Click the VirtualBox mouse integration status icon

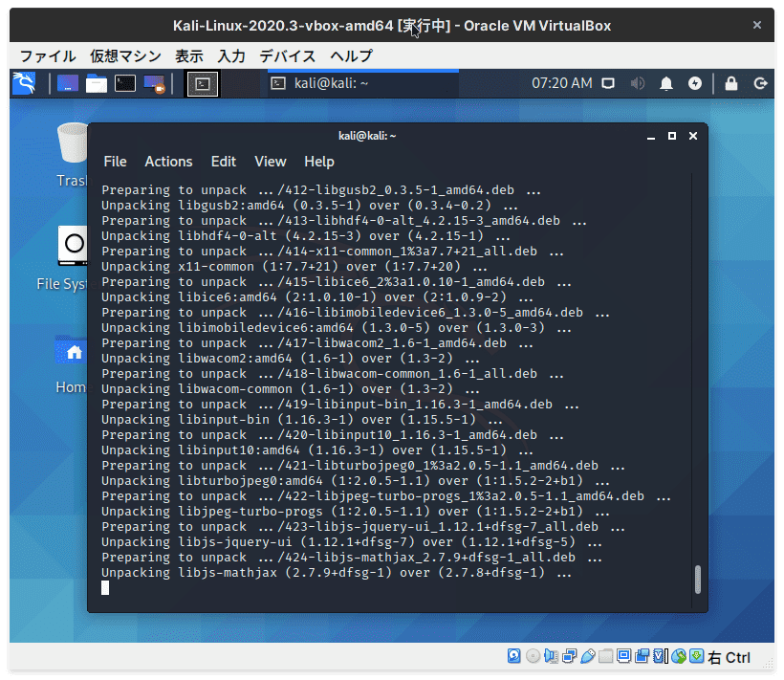(679, 656)
